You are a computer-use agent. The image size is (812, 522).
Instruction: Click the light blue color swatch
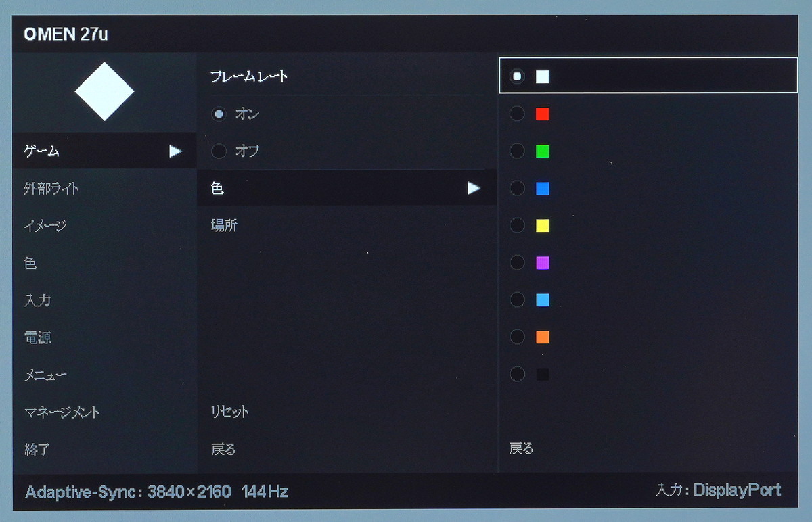pyautogui.click(x=542, y=300)
